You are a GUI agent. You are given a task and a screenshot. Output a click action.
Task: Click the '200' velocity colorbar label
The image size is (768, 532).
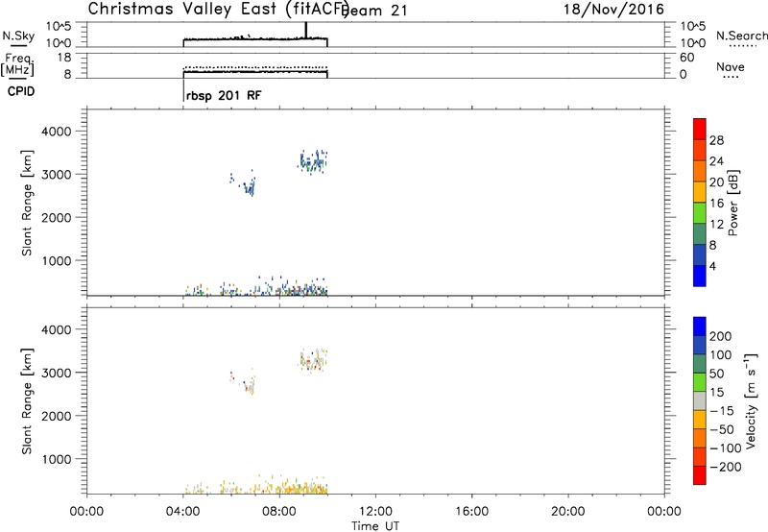(721, 336)
